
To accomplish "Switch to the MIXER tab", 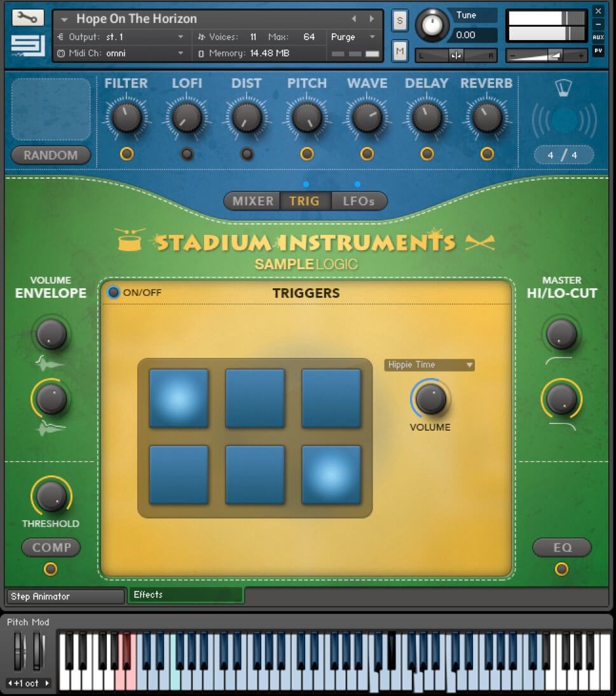I will pyautogui.click(x=252, y=201).
